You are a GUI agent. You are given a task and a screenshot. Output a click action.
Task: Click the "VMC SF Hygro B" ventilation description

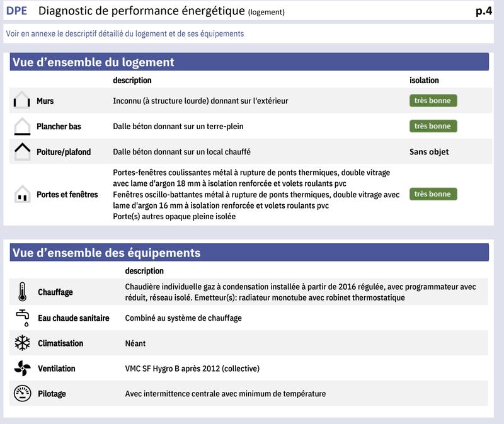(x=192, y=369)
